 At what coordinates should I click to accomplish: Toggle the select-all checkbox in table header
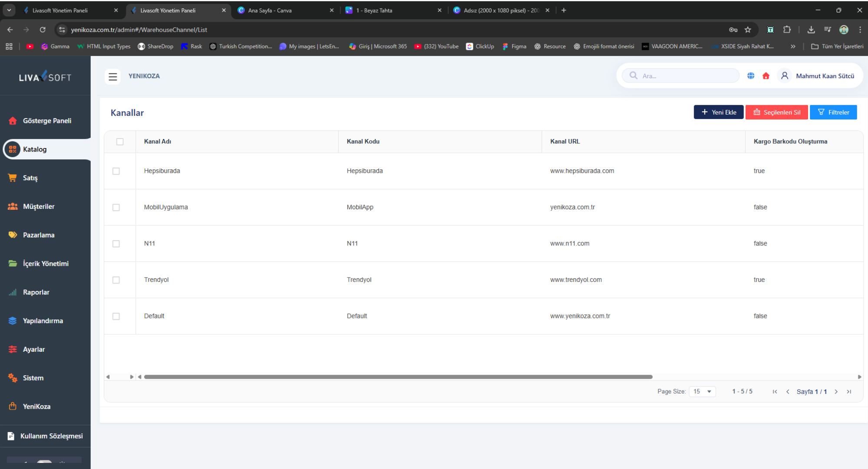[x=120, y=142]
